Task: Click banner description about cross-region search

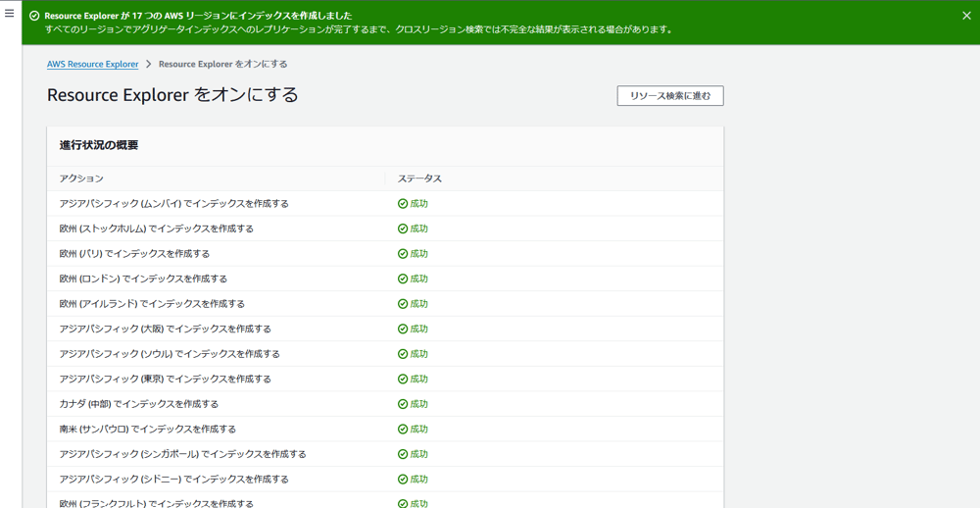Action: coord(358,29)
